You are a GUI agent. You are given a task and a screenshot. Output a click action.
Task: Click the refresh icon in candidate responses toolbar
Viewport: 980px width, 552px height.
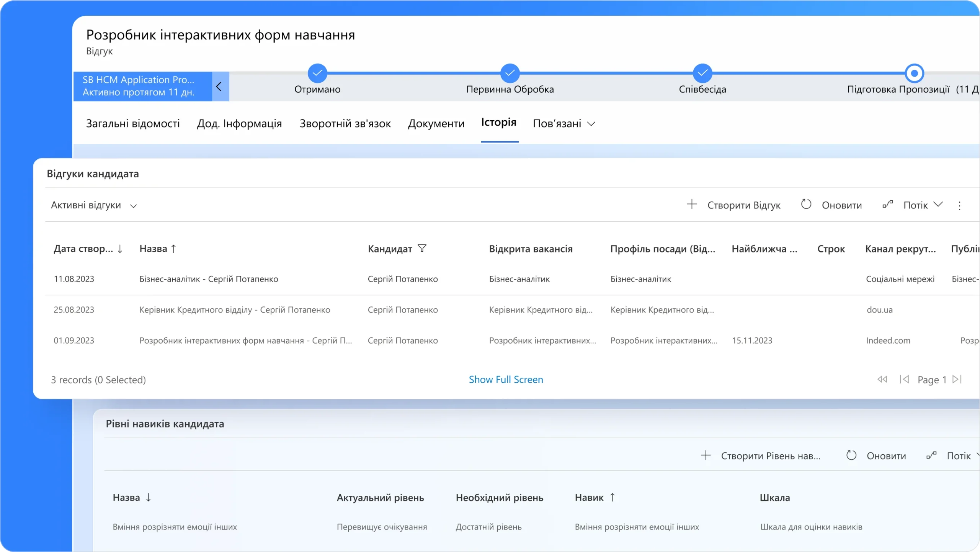(806, 204)
